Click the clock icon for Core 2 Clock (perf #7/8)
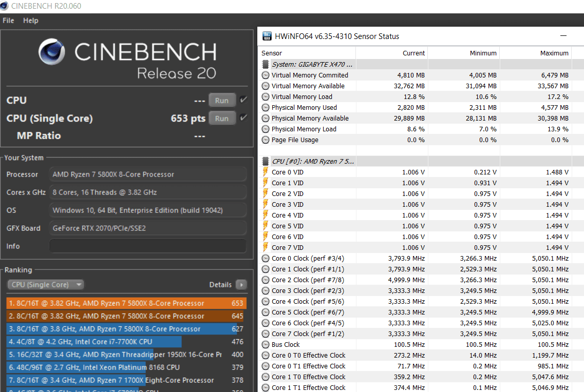 (x=266, y=280)
